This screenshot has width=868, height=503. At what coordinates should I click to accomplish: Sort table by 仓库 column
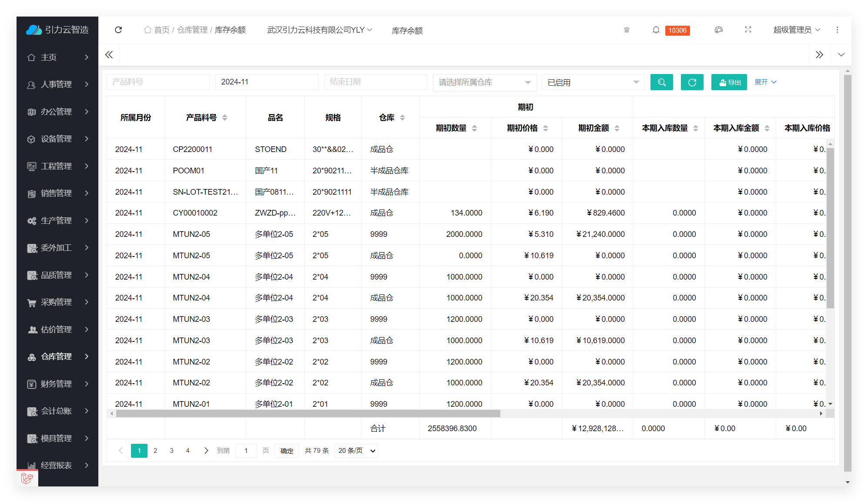pos(402,118)
